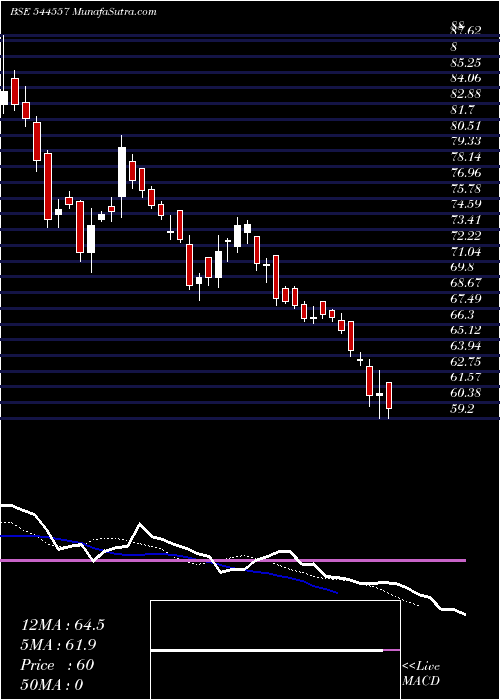Click the 72.22 price axis label
Viewport: 500px width, 700px height.
pos(466,236)
